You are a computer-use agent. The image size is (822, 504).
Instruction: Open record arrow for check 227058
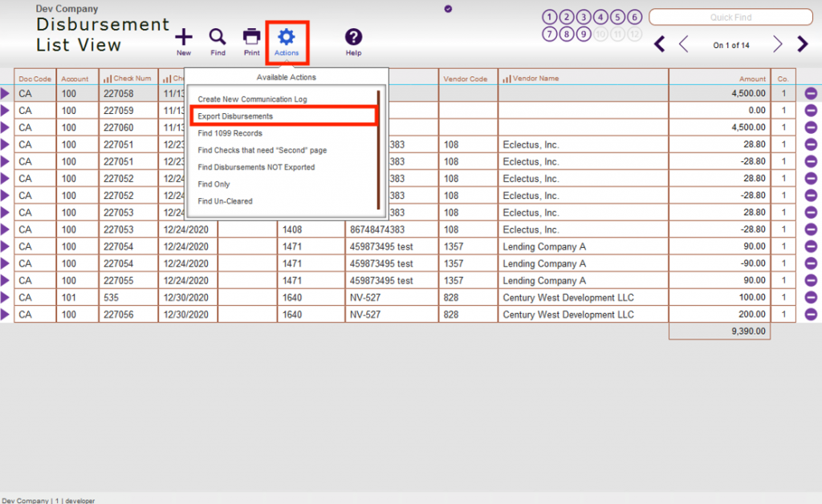(x=6, y=94)
